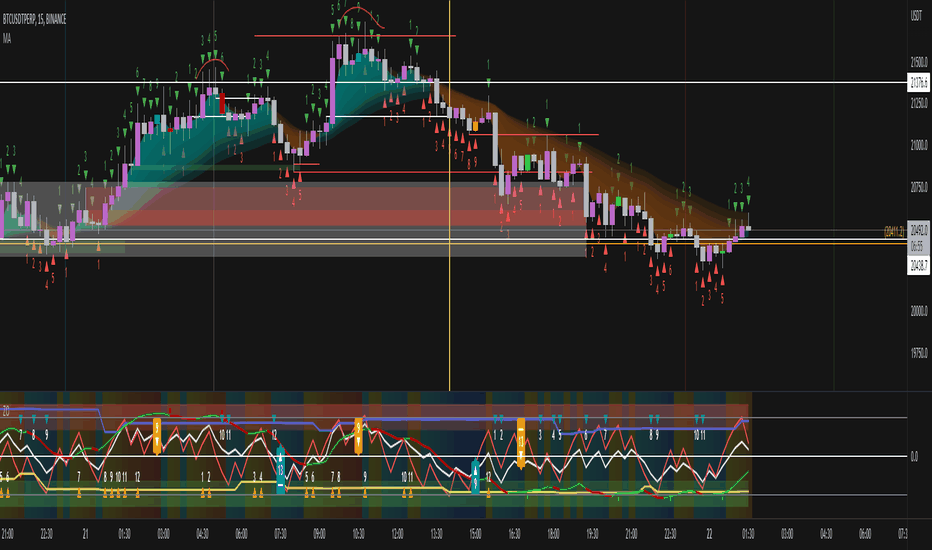Click the USDT currency label on price axis
Image resolution: width=932 pixels, height=550 pixels.
coord(916,15)
